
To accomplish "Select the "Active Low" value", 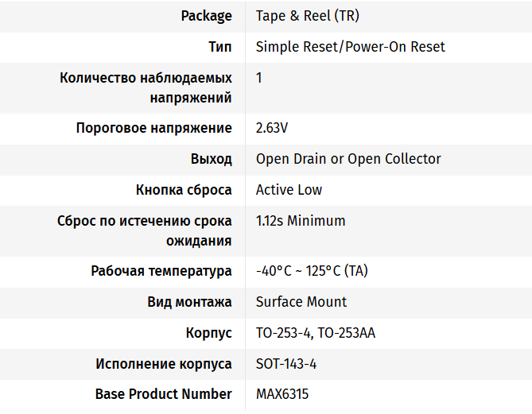I will (x=289, y=190).
